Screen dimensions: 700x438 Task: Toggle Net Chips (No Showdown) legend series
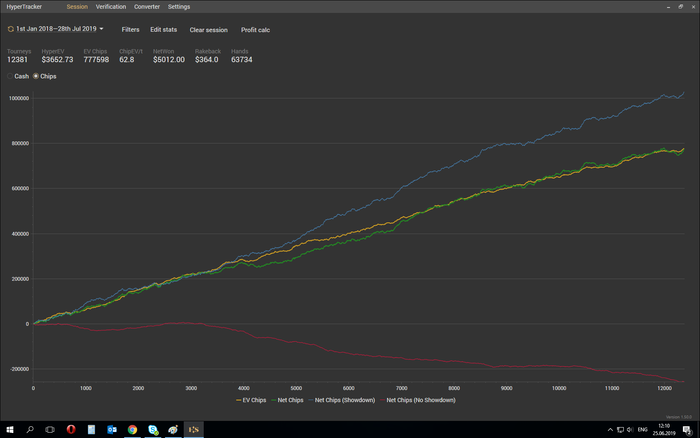[x=418, y=400]
